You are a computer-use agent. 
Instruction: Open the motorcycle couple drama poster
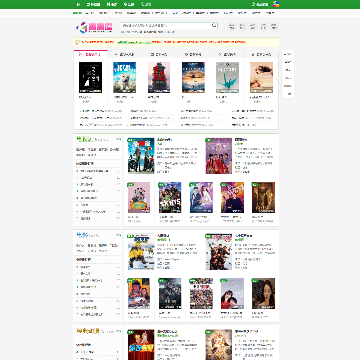141,156
